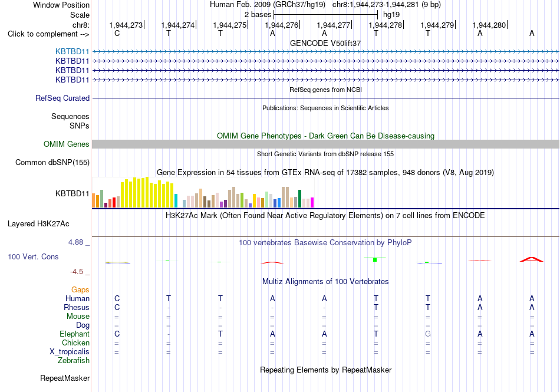Image resolution: width=560 pixels, height=392 pixels.
Task: Click the yellow brain-tissue bars in GTEx chart
Action: 147,192
